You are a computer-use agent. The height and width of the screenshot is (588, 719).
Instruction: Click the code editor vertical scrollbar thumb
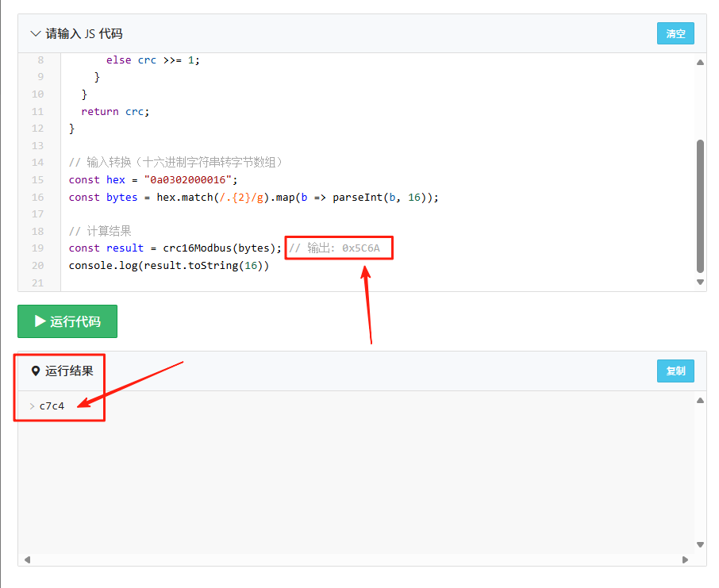[700, 206]
